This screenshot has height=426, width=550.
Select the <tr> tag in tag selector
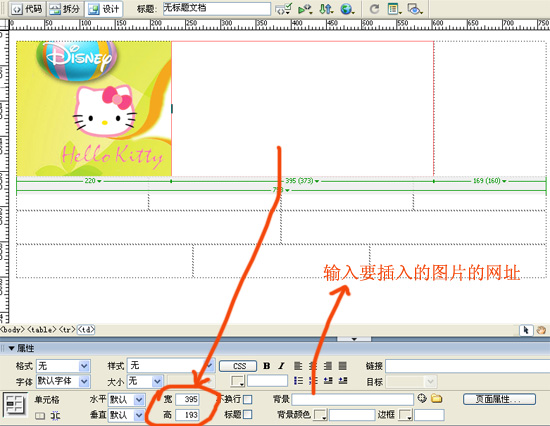click(67, 330)
